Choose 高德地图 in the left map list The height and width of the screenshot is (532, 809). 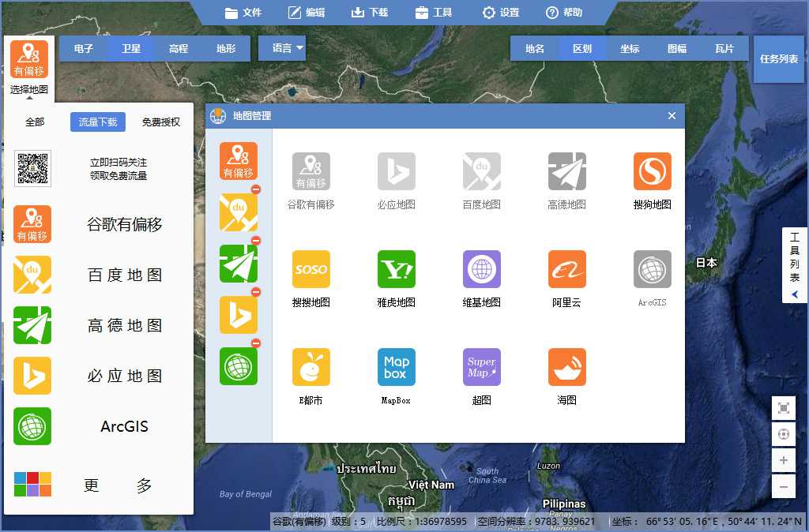coord(98,325)
